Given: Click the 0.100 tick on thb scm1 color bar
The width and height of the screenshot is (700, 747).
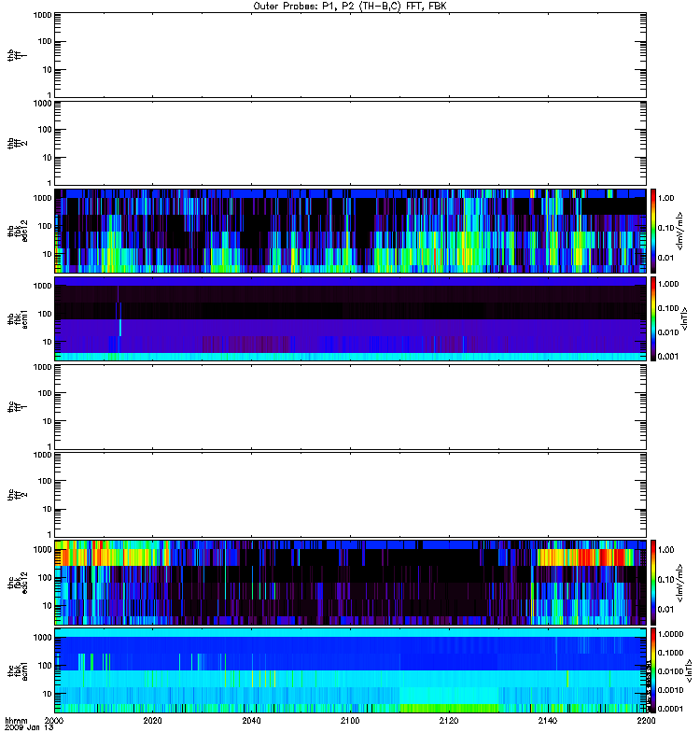Looking at the screenshot, I should pyautogui.click(x=668, y=308).
